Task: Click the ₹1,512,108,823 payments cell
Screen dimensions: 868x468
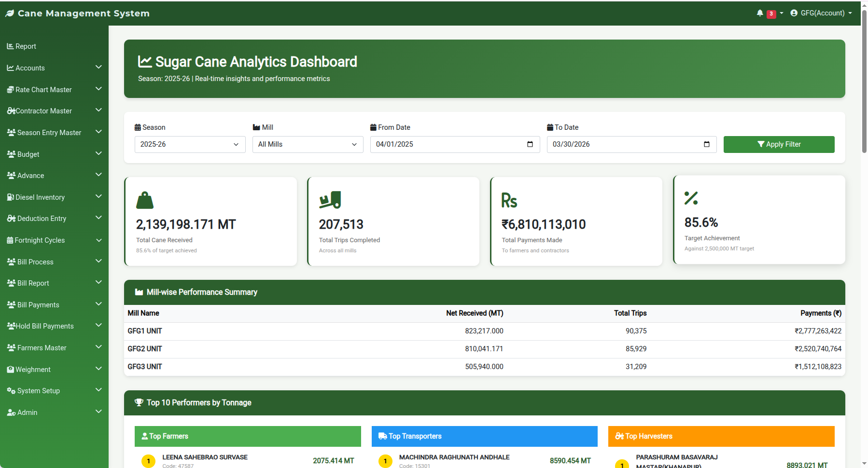Action: pos(818,367)
